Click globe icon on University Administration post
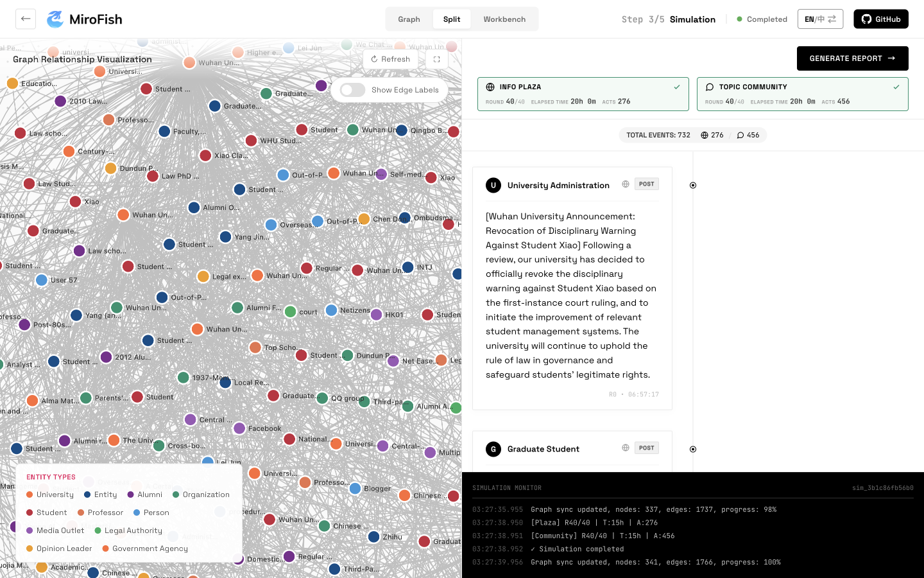924x578 pixels. [626, 184]
